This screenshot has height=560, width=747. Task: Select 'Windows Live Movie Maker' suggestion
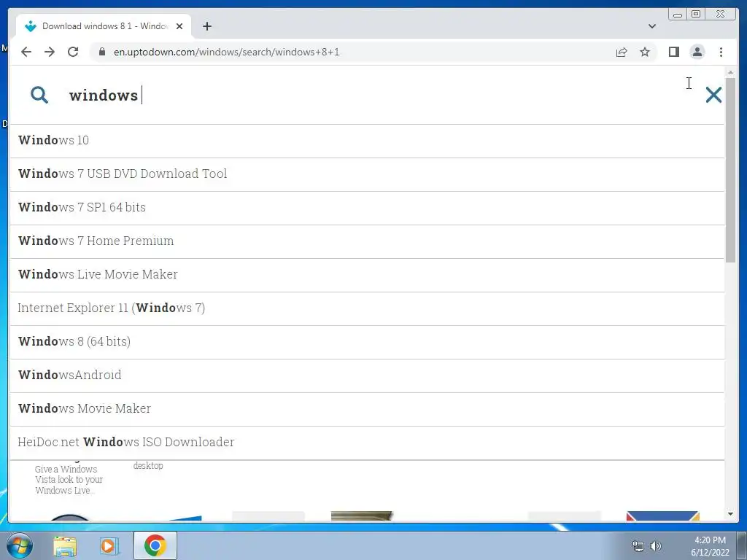click(367, 275)
